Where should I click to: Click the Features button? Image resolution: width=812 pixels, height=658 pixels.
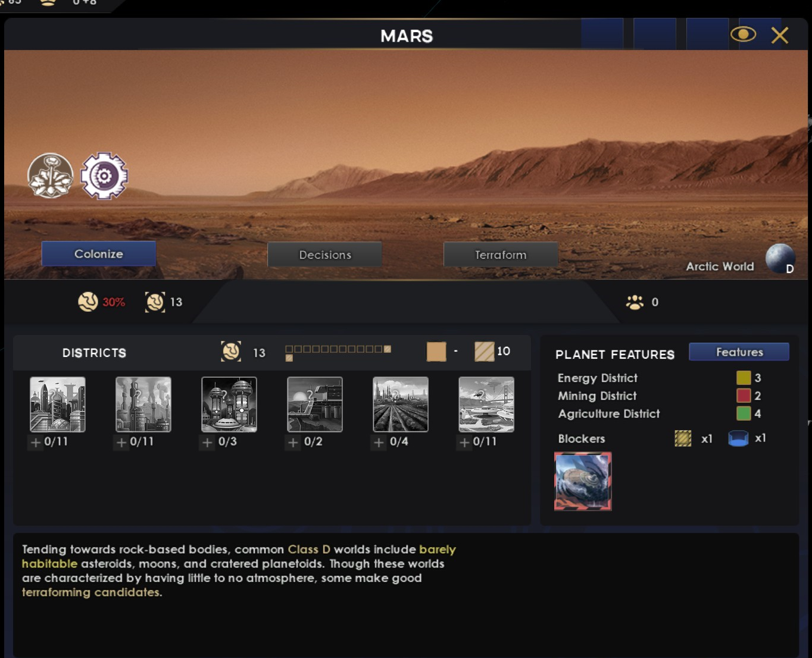tap(739, 352)
